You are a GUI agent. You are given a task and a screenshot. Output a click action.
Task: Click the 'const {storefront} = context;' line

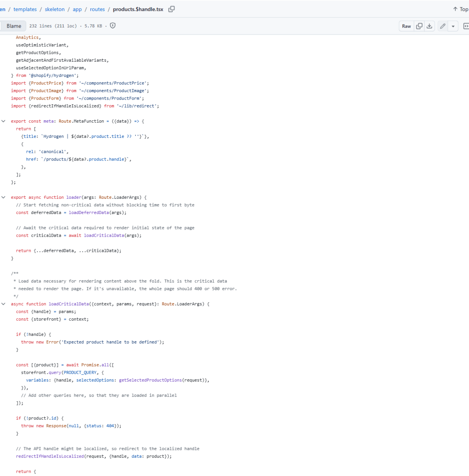tap(52, 319)
